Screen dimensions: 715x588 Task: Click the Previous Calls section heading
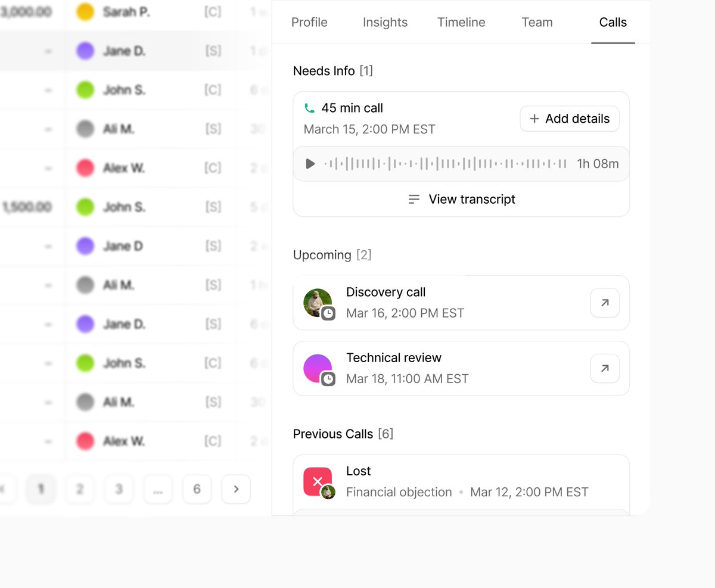333,434
